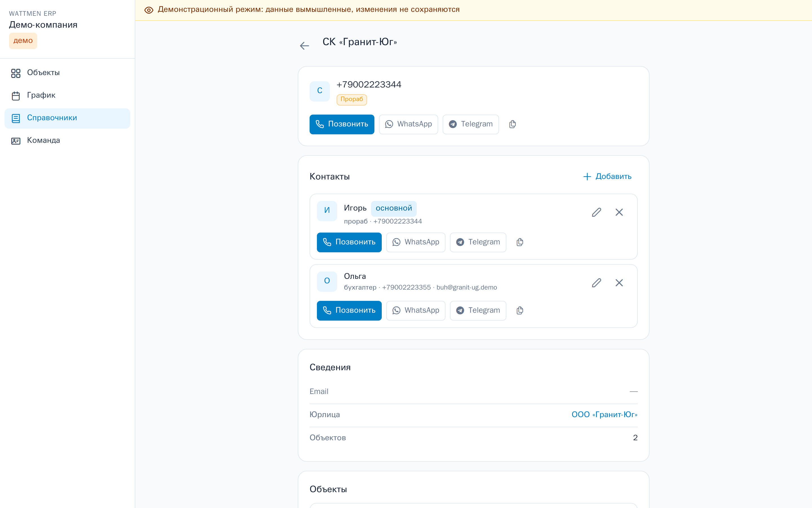The image size is (812, 508).
Task: Click the Сведения section heading
Action: (x=330, y=367)
